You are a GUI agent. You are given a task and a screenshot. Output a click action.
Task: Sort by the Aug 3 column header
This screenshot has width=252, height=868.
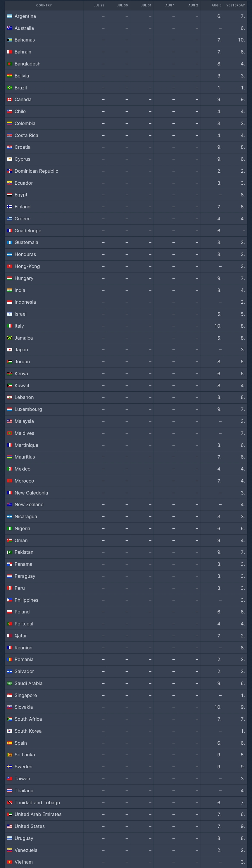point(216,5)
